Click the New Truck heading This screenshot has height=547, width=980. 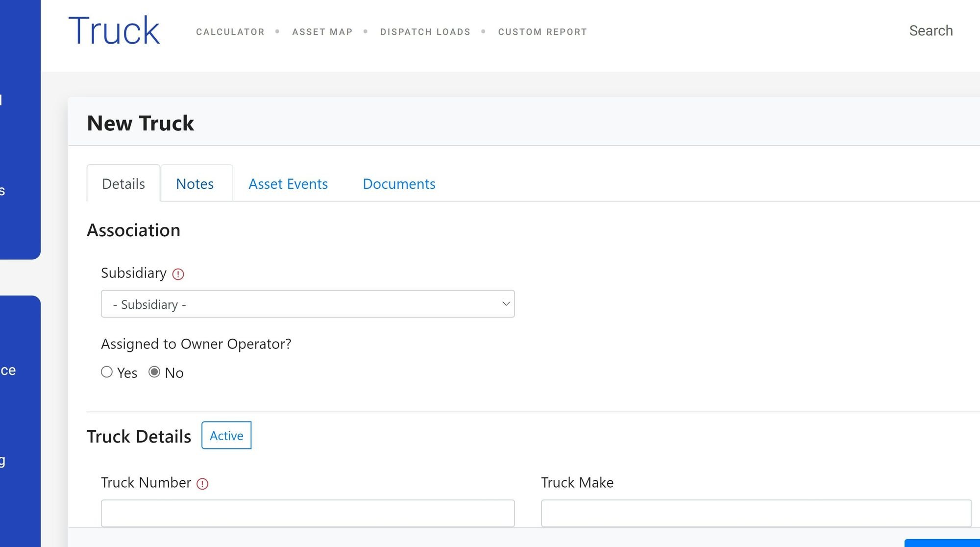point(141,123)
